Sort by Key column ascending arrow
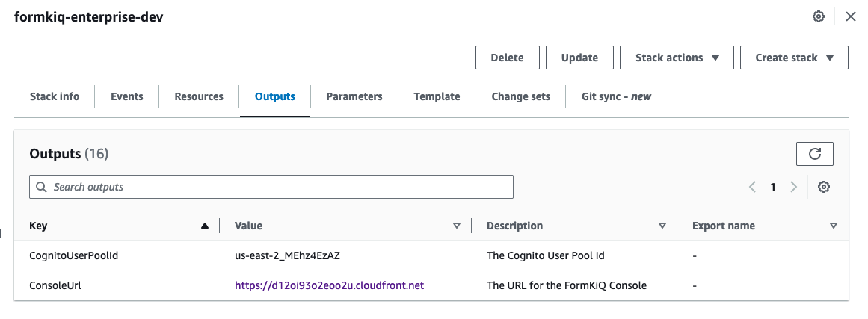This screenshot has height=319, width=868. click(206, 226)
